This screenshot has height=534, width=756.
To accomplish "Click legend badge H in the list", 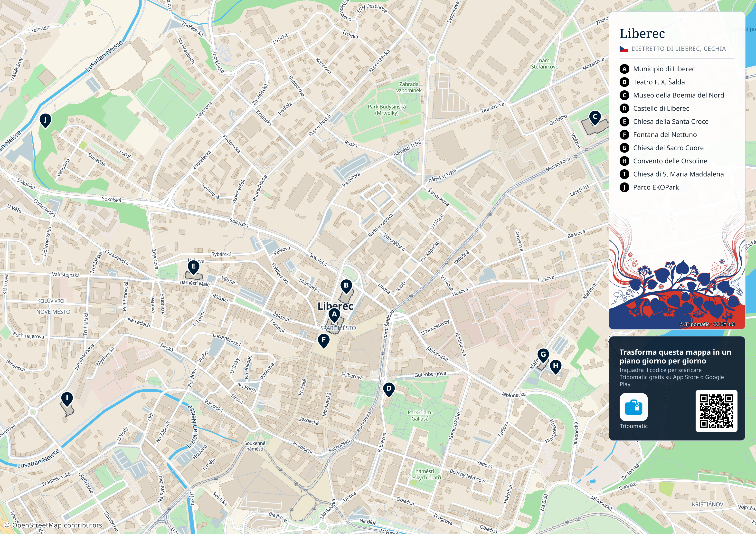I will (x=624, y=161).
